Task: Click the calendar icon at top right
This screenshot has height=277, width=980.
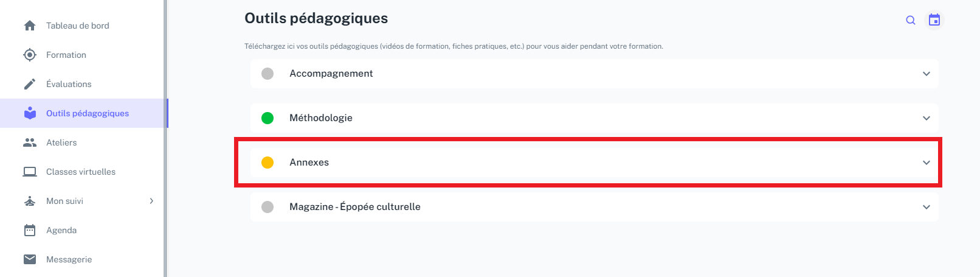Action: [934, 20]
